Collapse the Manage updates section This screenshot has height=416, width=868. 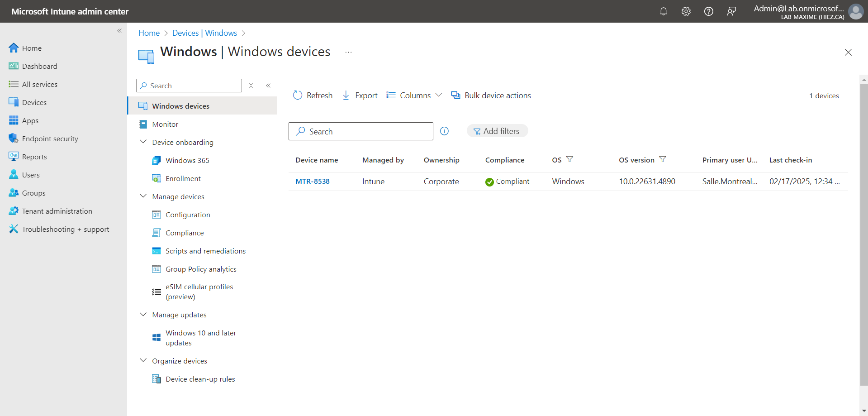click(143, 315)
